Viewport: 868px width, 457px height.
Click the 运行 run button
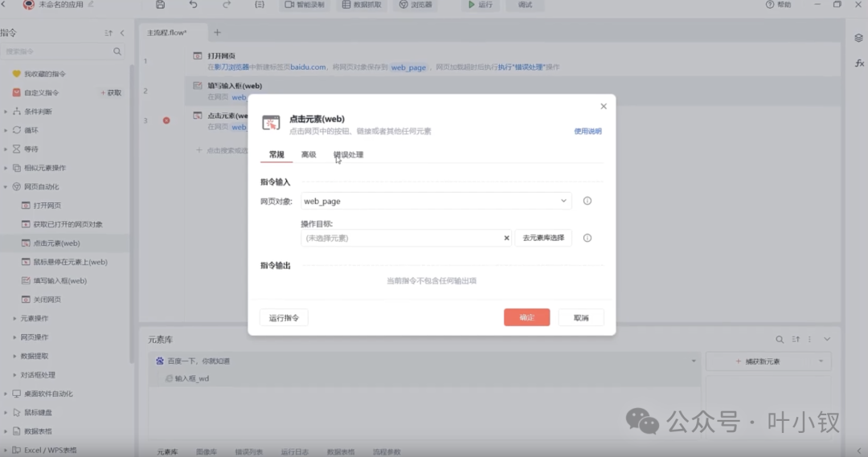click(480, 5)
